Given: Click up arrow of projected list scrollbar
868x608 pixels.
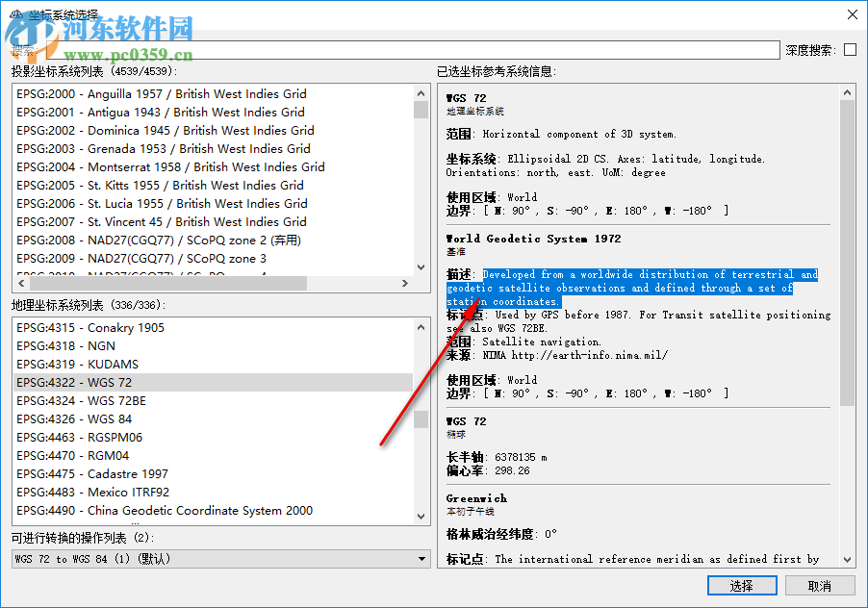Looking at the screenshot, I should [421, 93].
